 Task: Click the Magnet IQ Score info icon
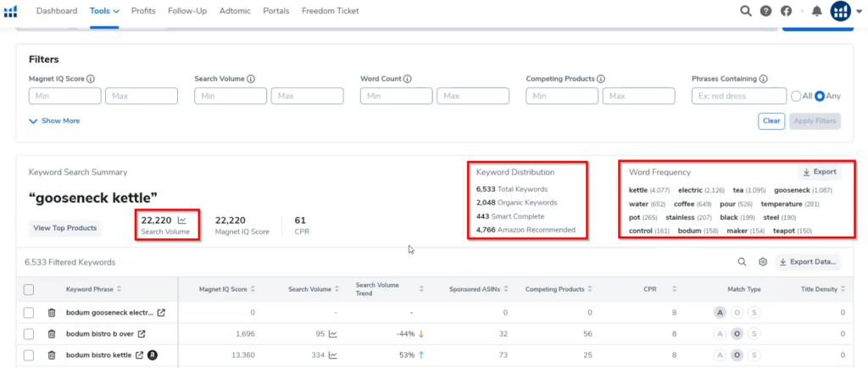click(x=91, y=79)
